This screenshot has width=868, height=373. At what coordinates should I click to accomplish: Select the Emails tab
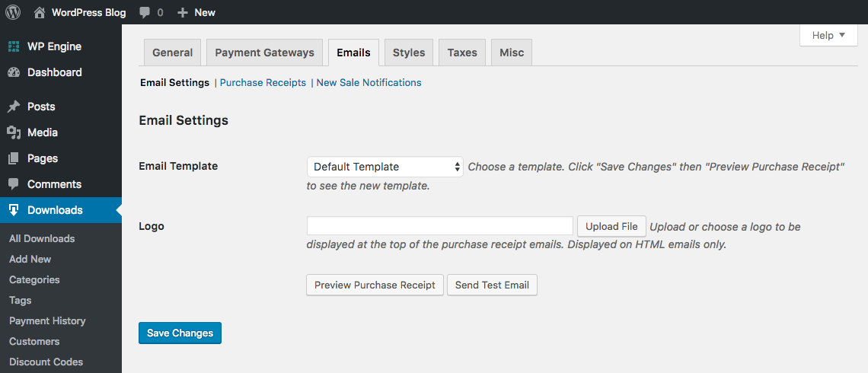[354, 53]
